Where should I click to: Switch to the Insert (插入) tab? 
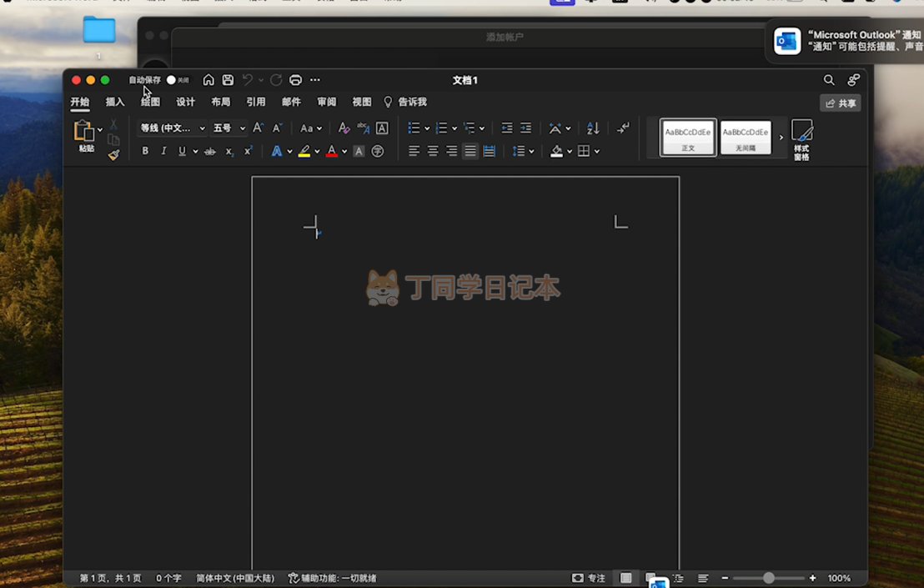pyautogui.click(x=115, y=102)
